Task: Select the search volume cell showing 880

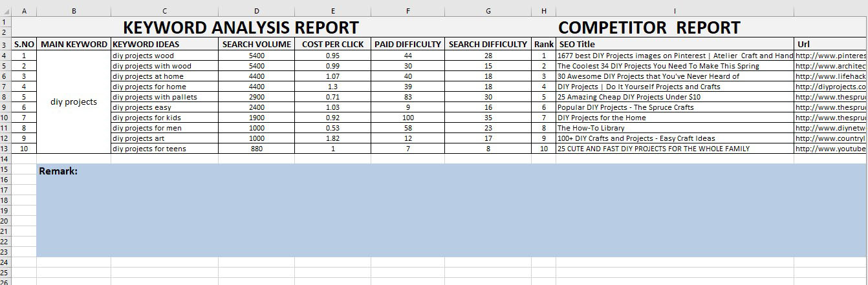Action: click(x=257, y=149)
